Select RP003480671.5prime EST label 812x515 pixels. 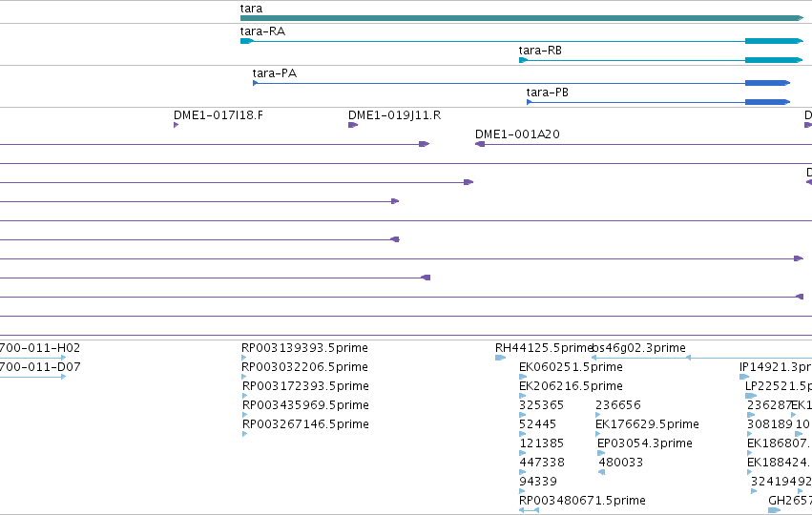582,501
